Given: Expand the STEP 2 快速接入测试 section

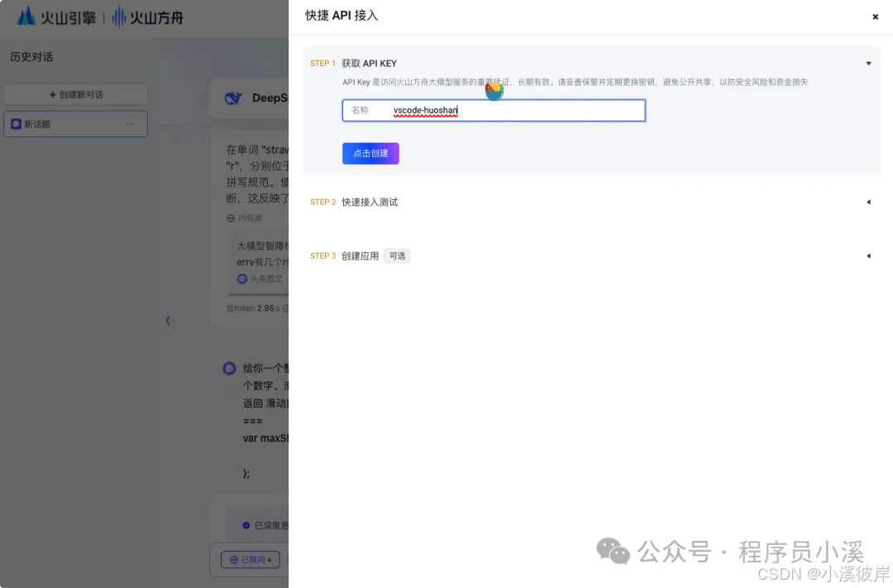Looking at the screenshot, I should click(868, 202).
